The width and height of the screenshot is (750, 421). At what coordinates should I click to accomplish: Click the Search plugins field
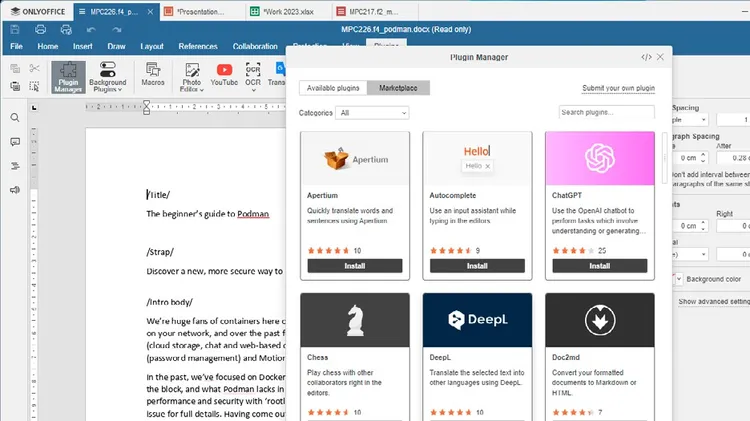(x=607, y=112)
